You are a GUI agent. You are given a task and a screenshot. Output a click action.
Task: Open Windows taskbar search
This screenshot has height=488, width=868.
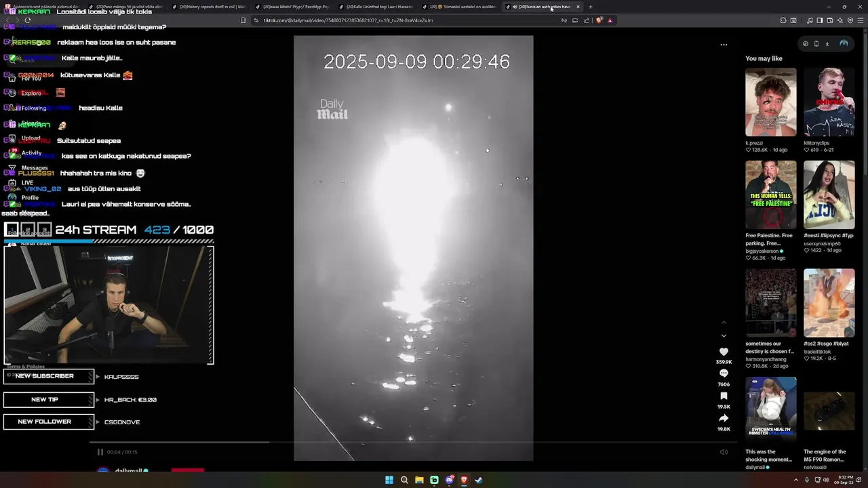[404, 480]
